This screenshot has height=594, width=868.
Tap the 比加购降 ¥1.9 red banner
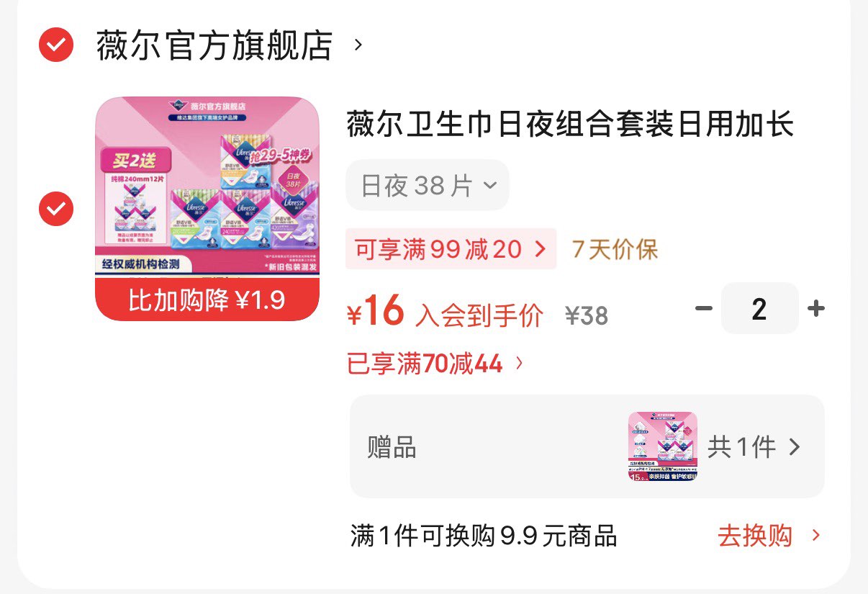click(x=207, y=300)
